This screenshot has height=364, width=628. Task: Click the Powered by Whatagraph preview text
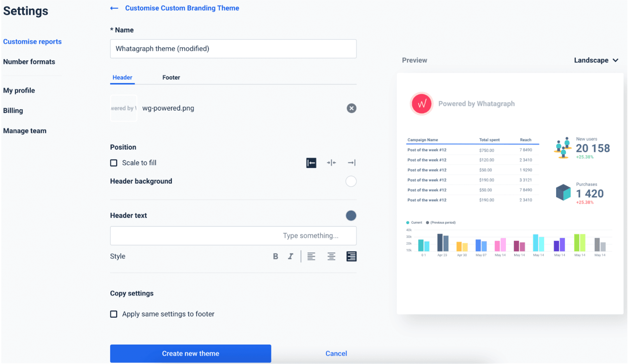tap(476, 104)
